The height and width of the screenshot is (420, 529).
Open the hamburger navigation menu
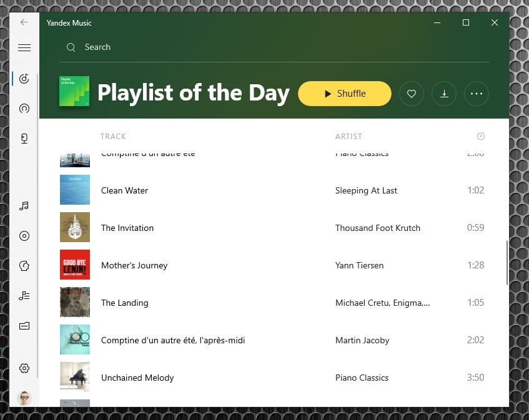[24, 47]
